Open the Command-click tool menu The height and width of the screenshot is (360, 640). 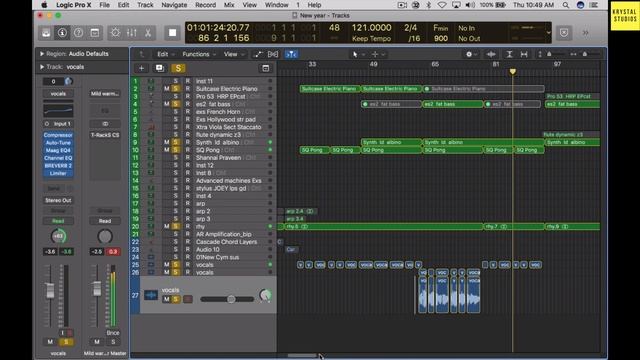tap(378, 54)
